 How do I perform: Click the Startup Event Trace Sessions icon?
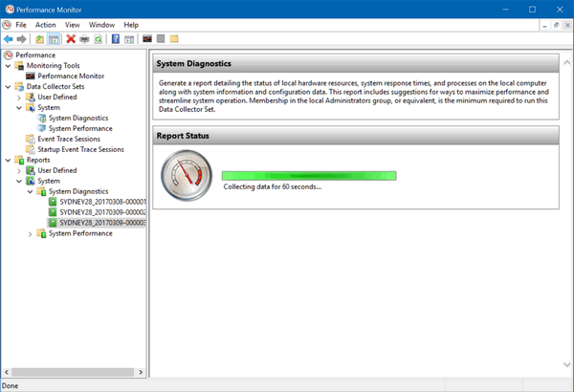pyautogui.click(x=30, y=149)
